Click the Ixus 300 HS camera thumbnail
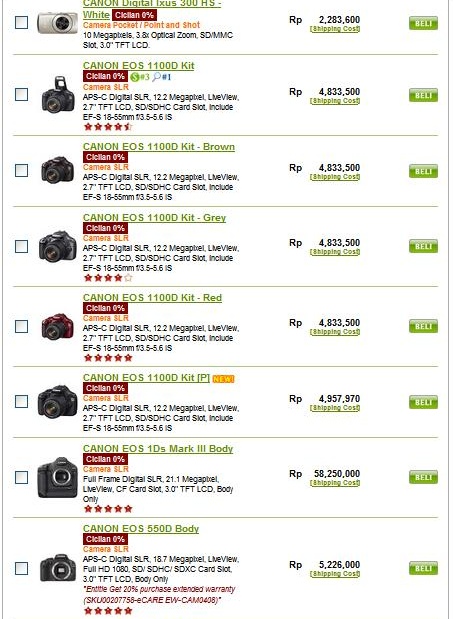Screen dimensions: 453x619 pos(58,23)
